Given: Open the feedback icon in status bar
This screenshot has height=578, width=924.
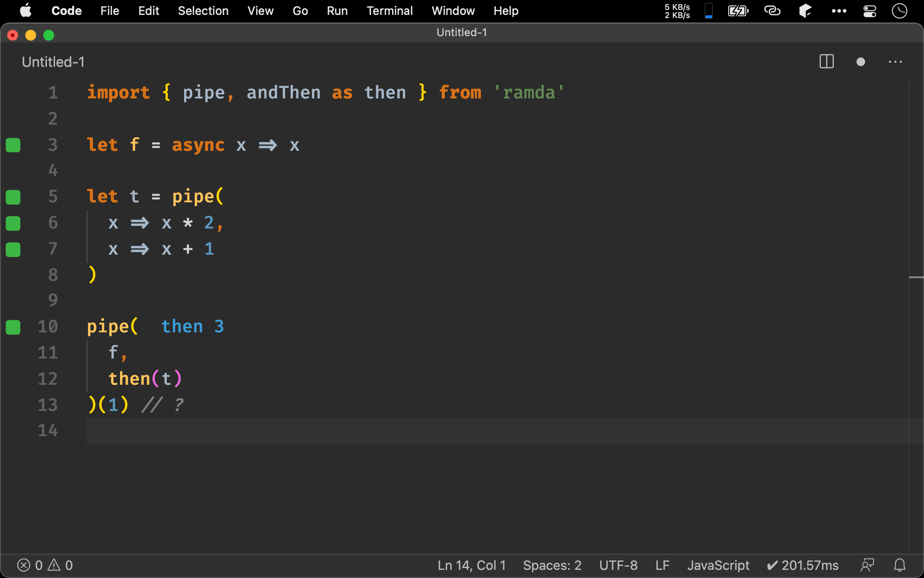Looking at the screenshot, I should (867, 565).
